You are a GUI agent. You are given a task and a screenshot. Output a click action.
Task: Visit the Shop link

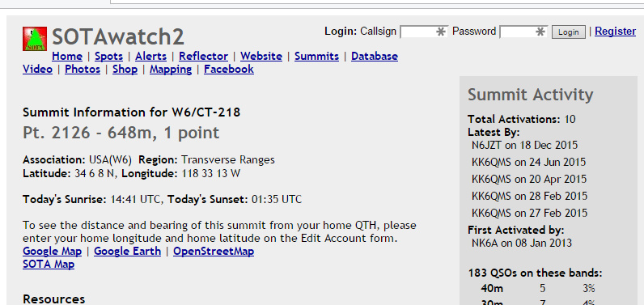125,69
